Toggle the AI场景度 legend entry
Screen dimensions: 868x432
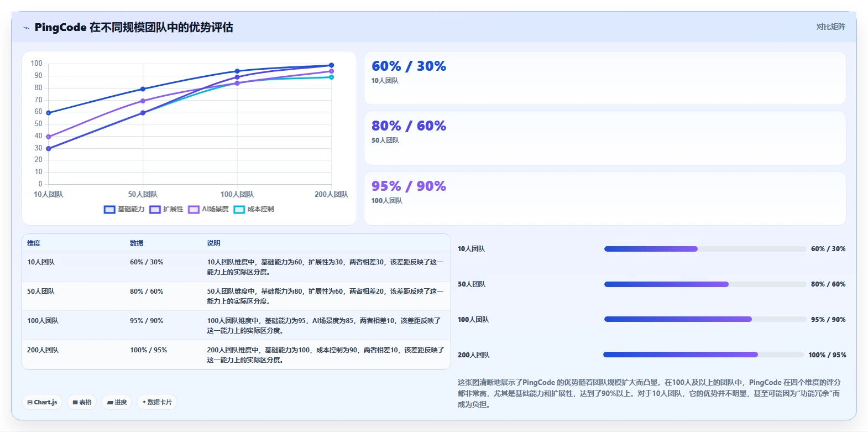[x=208, y=209]
